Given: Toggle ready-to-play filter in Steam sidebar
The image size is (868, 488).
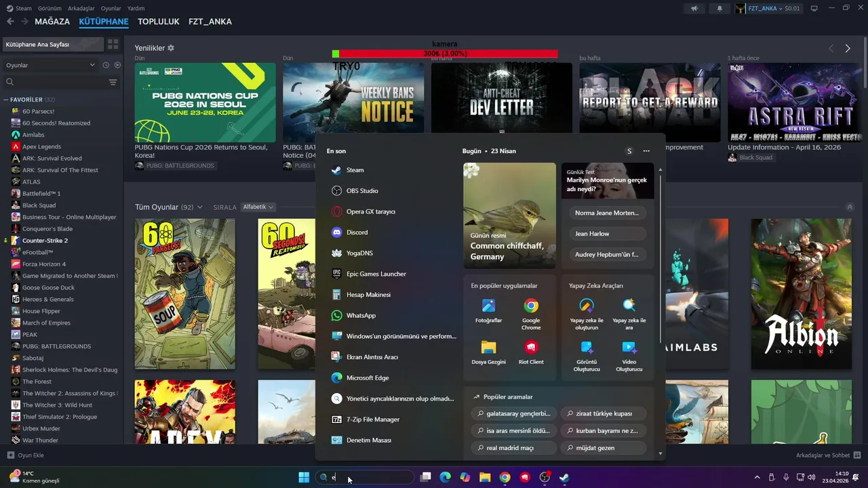Looking at the screenshot, I should point(117,65).
